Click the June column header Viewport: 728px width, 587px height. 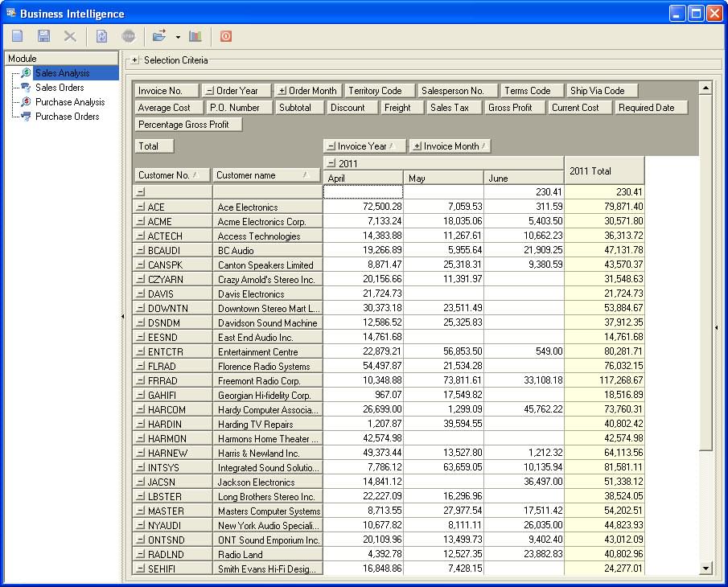[x=524, y=179]
